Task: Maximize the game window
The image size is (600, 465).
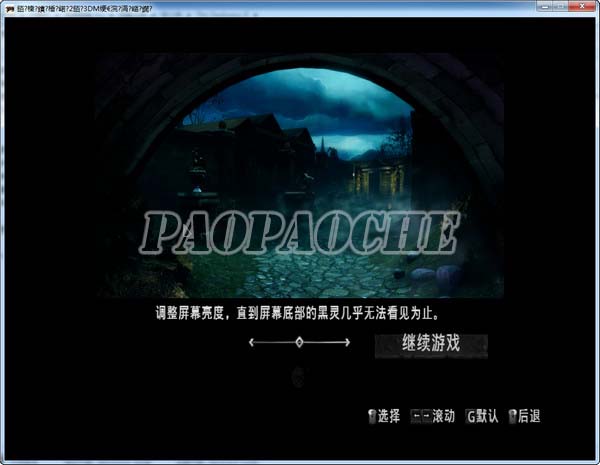Action: [561, 6]
